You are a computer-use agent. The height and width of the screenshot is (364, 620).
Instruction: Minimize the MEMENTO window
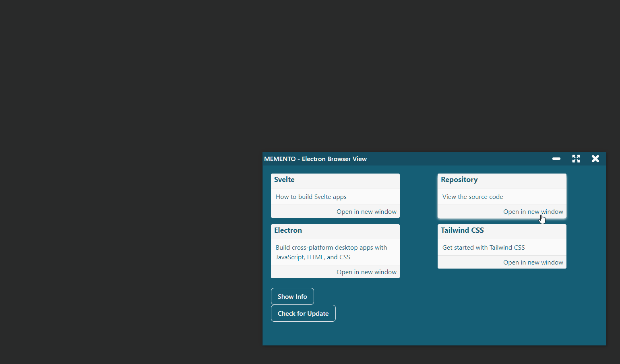556,159
